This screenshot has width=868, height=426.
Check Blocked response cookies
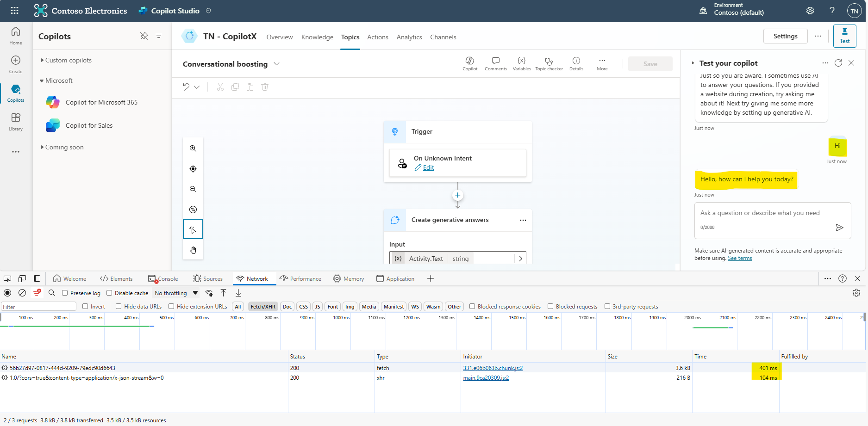(x=472, y=306)
